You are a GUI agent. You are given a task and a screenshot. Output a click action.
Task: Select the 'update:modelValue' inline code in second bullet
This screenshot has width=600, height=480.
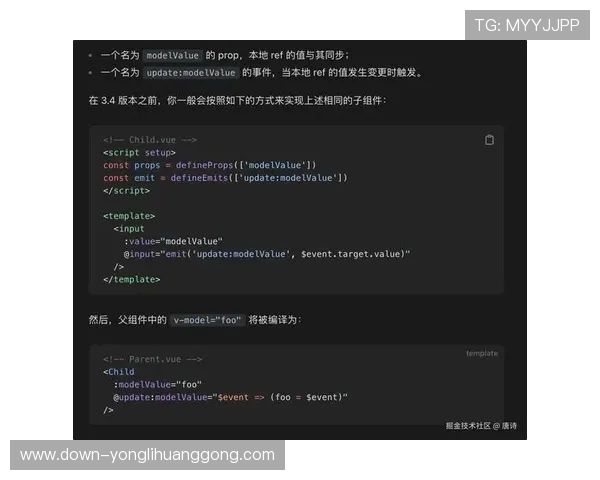tap(191, 73)
